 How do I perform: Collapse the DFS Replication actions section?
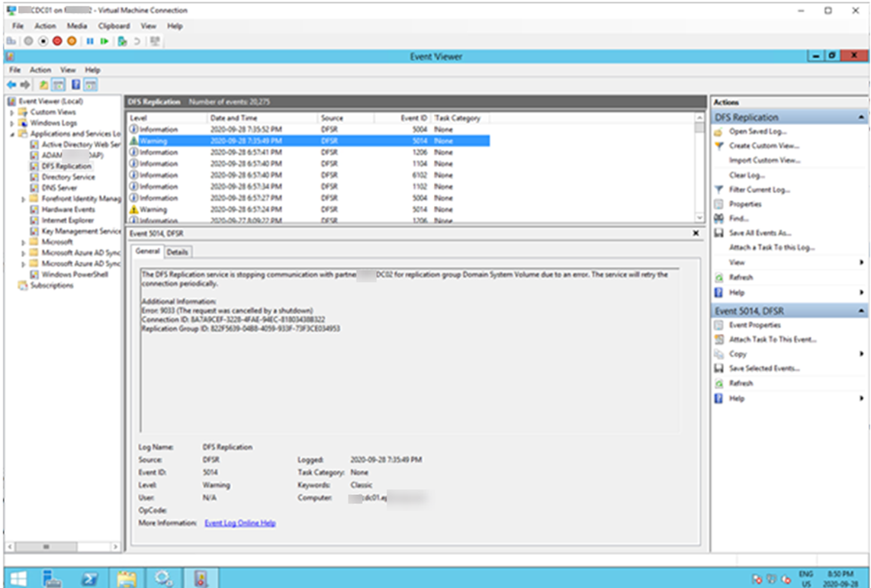pos(861,117)
